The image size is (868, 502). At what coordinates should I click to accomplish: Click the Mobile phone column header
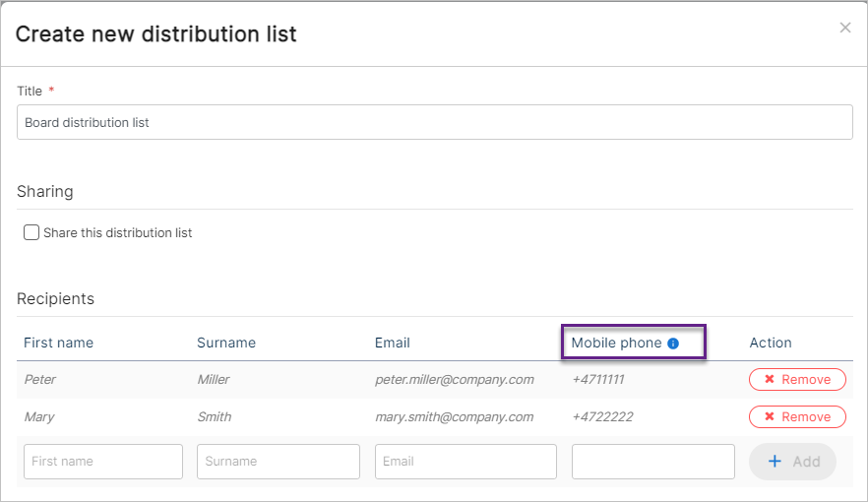click(x=616, y=343)
